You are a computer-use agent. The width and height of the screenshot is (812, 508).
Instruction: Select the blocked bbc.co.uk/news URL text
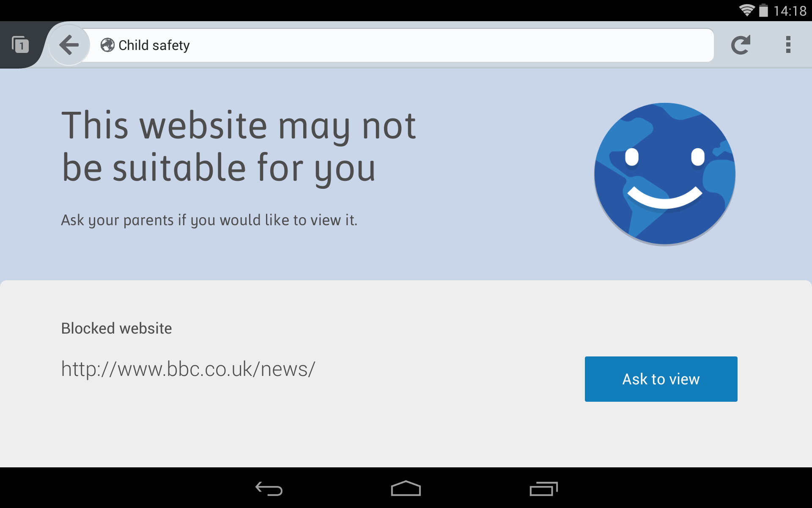(x=188, y=369)
